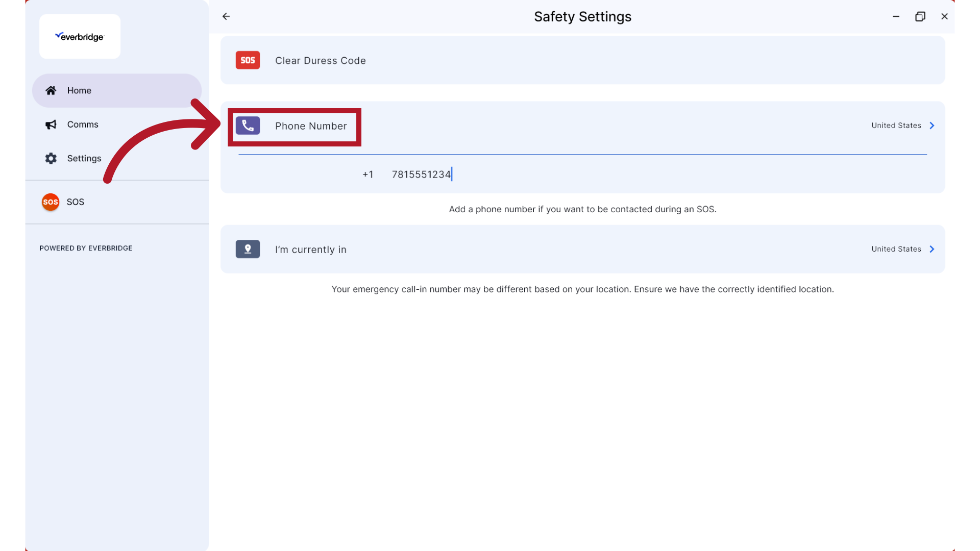Click the Everbridge logo
980x551 pixels.
pos(80,36)
